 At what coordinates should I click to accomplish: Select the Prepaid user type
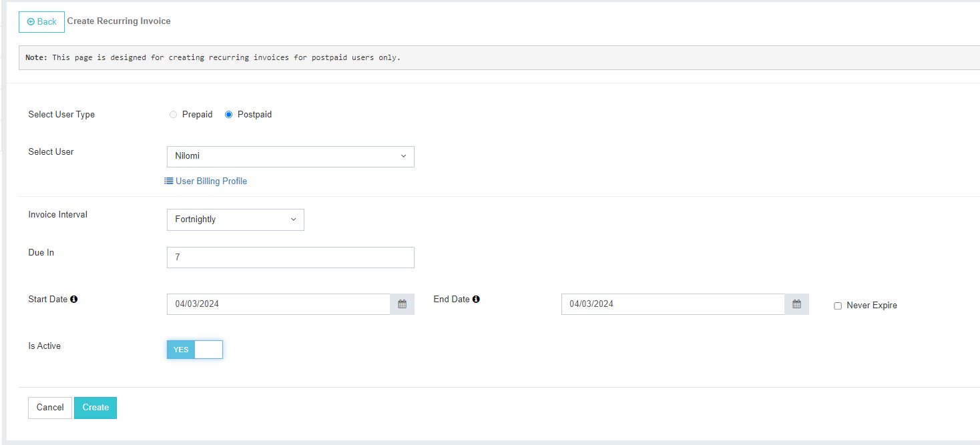[174, 115]
